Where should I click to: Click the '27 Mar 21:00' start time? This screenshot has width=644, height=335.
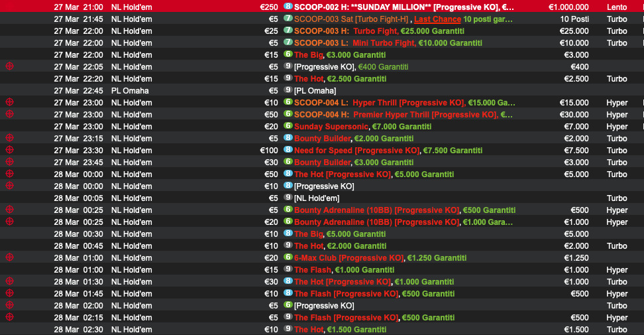point(78,7)
